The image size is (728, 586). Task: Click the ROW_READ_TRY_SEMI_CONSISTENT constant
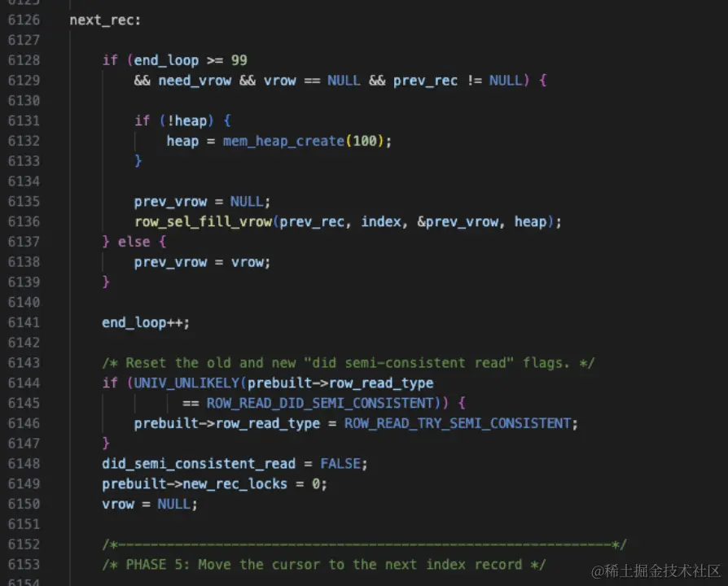(458, 423)
